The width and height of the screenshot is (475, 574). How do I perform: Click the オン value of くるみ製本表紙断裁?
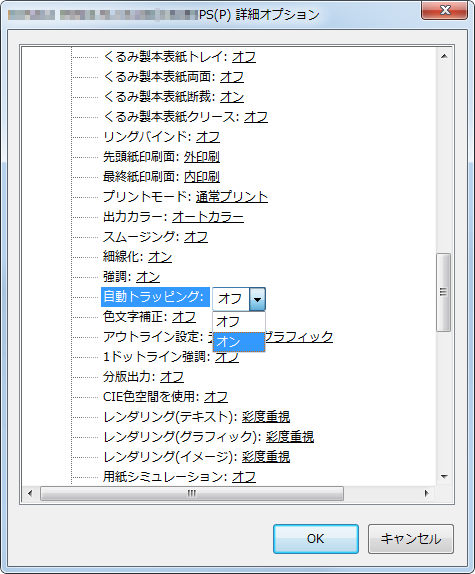tap(232, 97)
